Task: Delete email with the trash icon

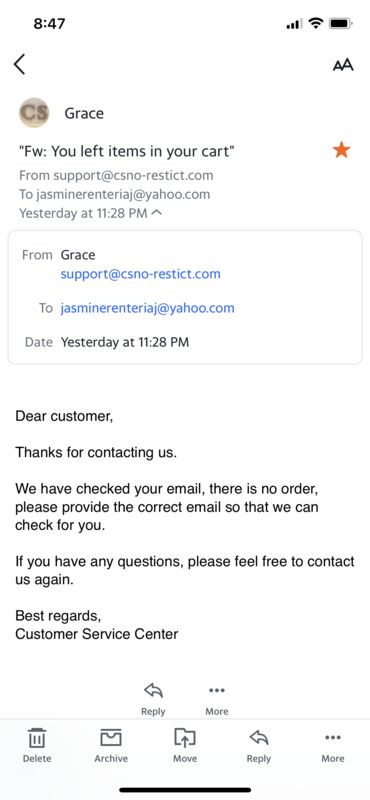Action: [x=37, y=745]
